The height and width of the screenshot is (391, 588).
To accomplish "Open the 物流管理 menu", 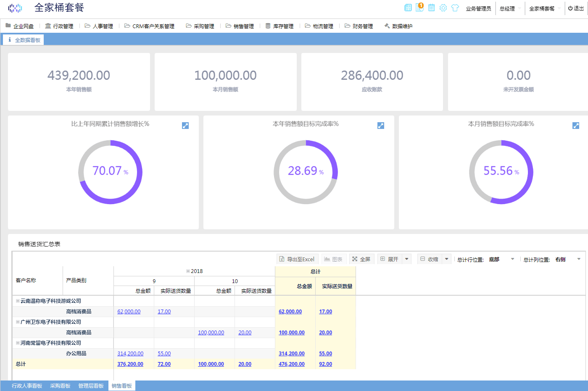I will (x=319, y=26).
